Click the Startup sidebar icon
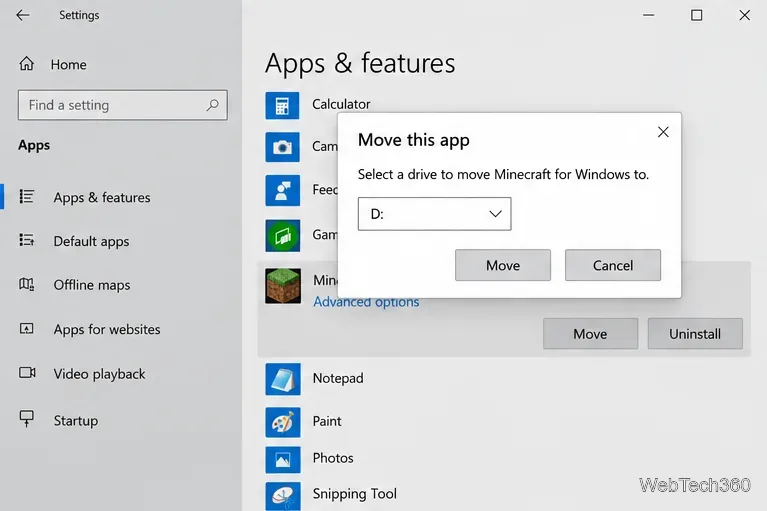 pyautogui.click(x=26, y=419)
